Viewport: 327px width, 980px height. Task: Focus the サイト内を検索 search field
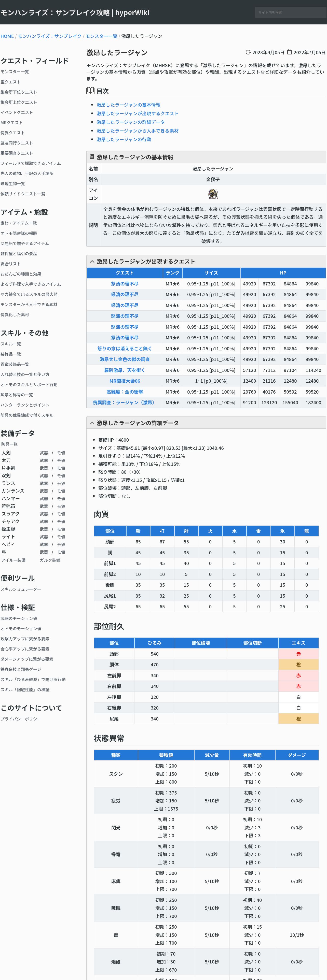[x=291, y=12]
